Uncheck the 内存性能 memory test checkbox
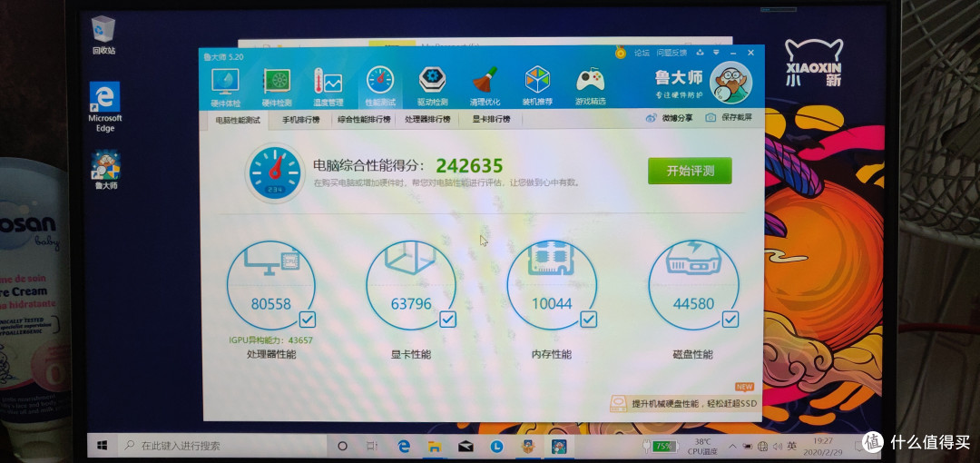This screenshot has width=980, height=463. coord(589,319)
